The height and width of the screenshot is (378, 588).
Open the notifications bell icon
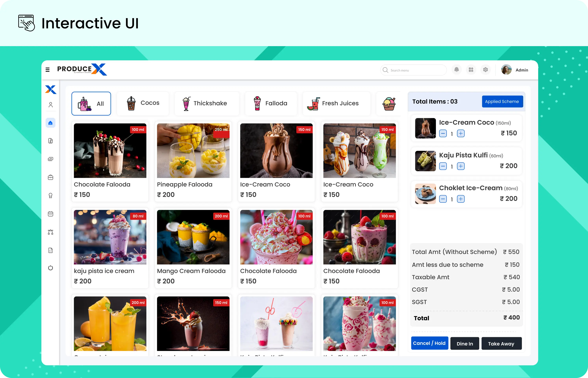coord(457,70)
